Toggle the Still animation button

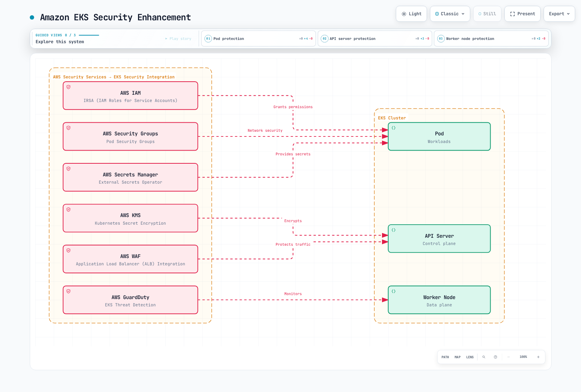point(487,14)
